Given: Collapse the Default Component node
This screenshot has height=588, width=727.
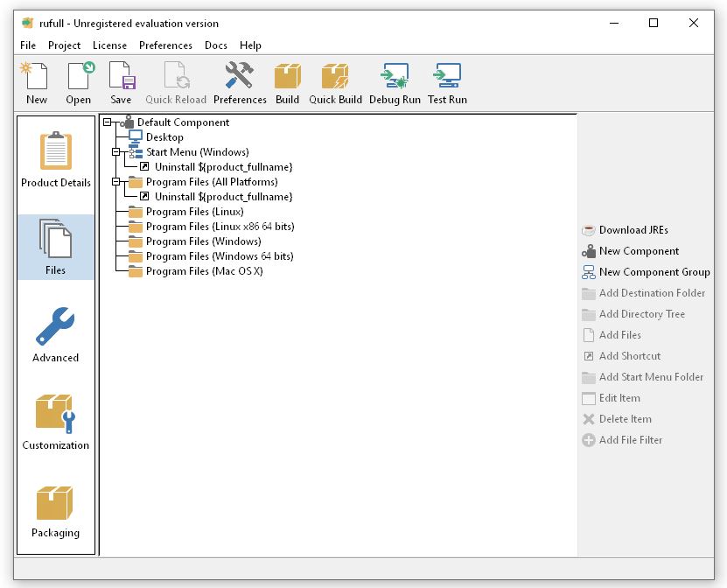Looking at the screenshot, I should tap(109, 122).
